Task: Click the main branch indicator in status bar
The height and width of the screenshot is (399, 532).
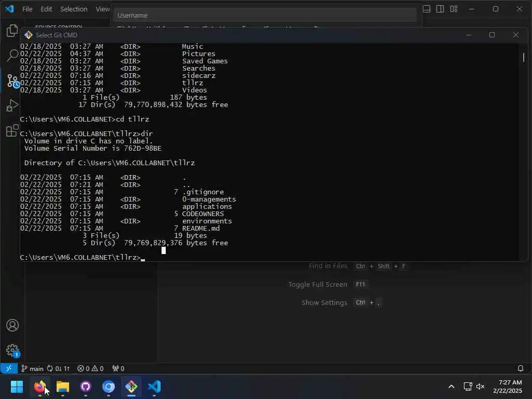Action: 32,368
